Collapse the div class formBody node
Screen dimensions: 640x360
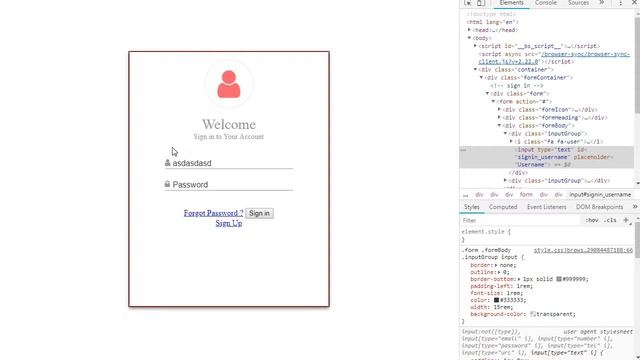(x=500, y=125)
